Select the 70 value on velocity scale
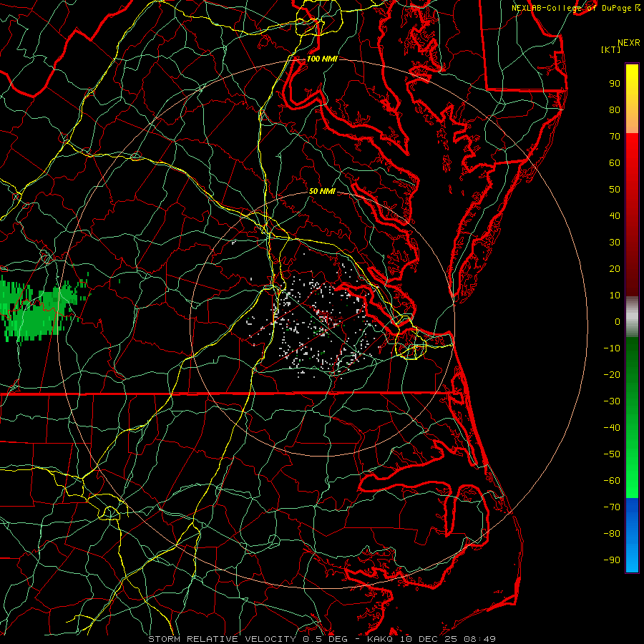The image size is (644, 644). coord(615,137)
